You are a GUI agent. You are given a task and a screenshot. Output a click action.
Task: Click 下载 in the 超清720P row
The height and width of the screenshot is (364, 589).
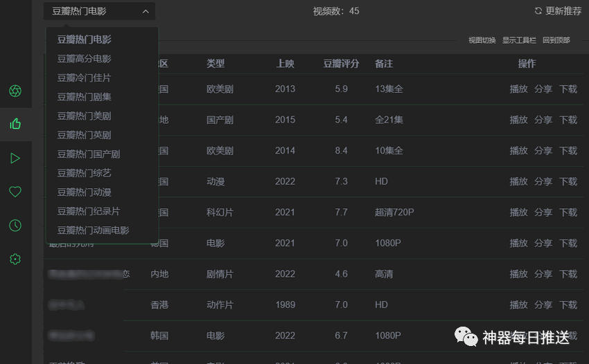pyautogui.click(x=568, y=212)
